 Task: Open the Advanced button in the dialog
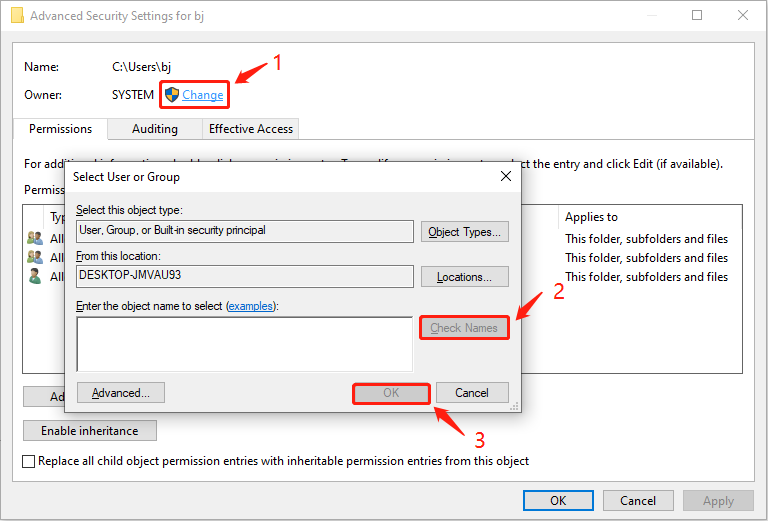(121, 393)
